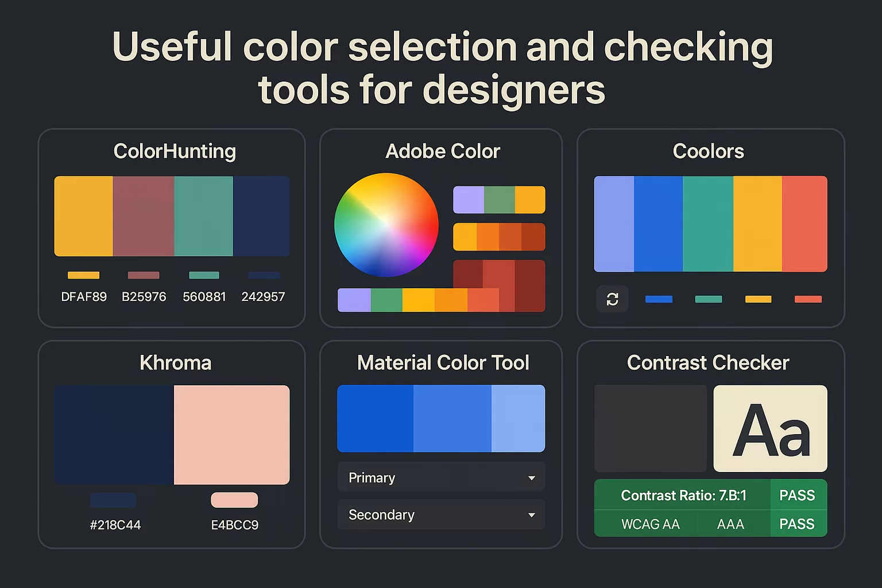The image size is (882, 588).
Task: Choose the teal swatch in ColorHunting palette
Action: point(204,216)
